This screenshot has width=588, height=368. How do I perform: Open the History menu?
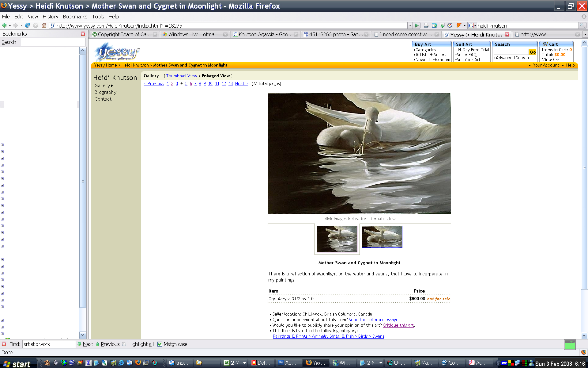[50, 17]
